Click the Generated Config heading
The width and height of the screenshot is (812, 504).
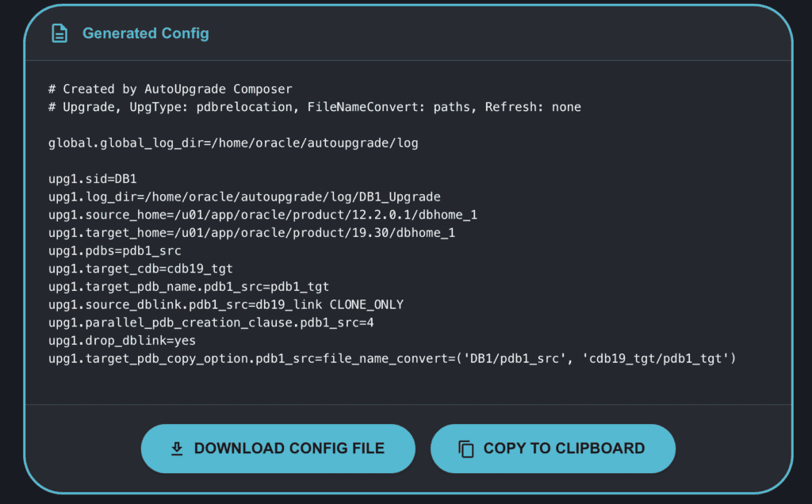(145, 33)
